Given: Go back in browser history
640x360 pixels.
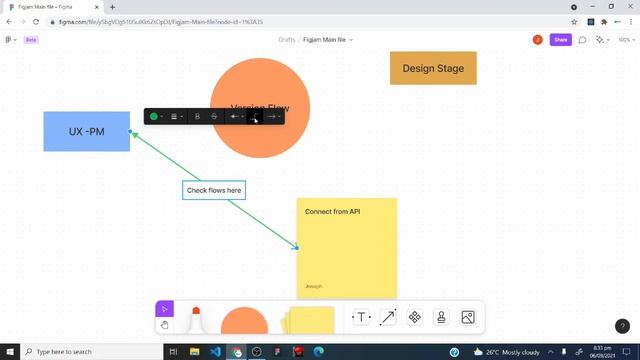Looking at the screenshot, I should click(9, 22).
